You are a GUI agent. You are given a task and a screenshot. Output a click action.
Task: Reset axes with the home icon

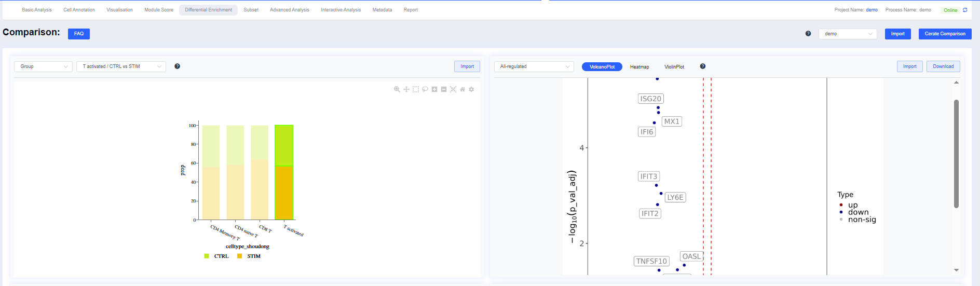coord(462,89)
